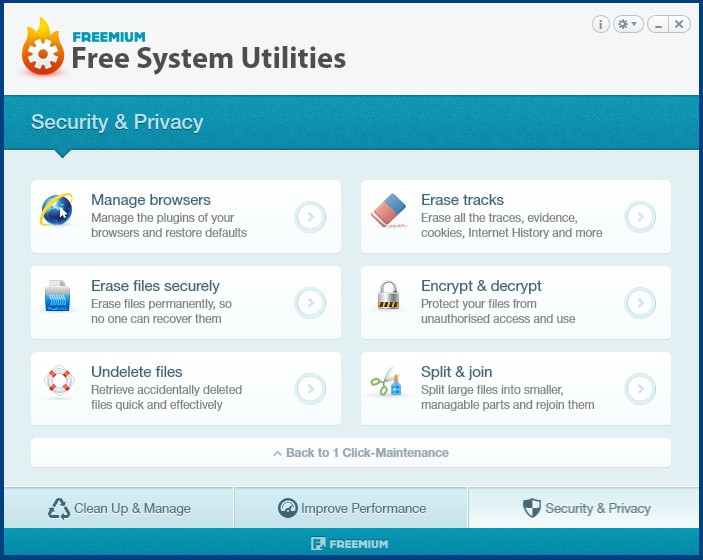Click the Erase tracks eraser icon
703x560 pixels.
(x=389, y=210)
